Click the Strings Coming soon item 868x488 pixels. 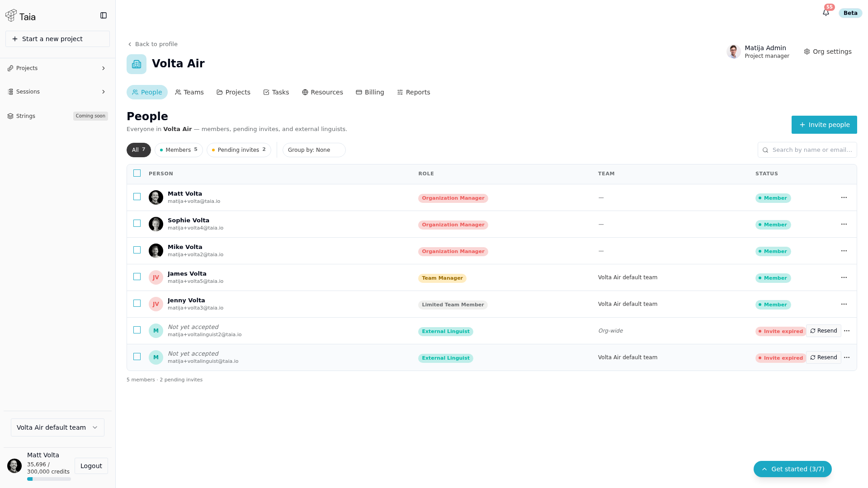click(x=57, y=116)
